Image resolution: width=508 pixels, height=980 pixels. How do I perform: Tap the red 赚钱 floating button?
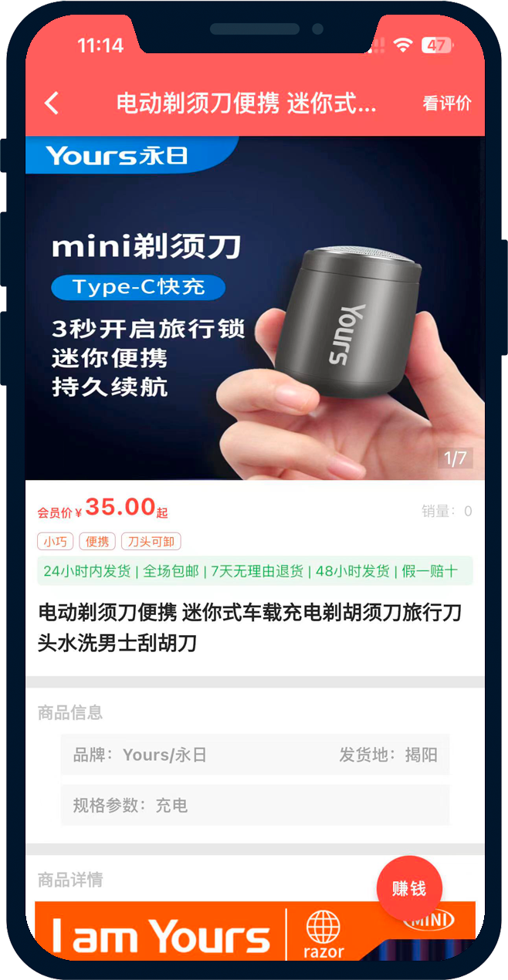(x=409, y=888)
